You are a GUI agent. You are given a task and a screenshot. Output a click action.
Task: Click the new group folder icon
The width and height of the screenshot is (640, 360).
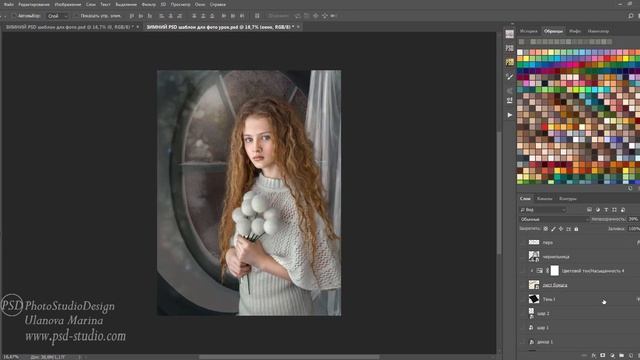621,356
